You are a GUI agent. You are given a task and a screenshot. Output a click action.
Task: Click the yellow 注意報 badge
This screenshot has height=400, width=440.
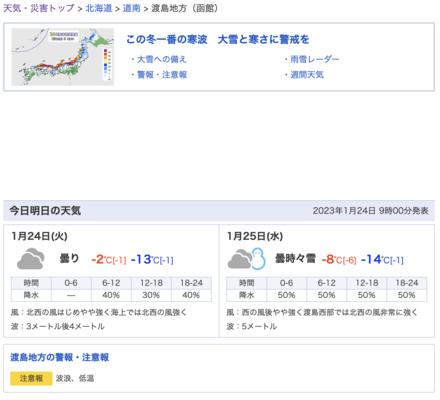tap(31, 378)
